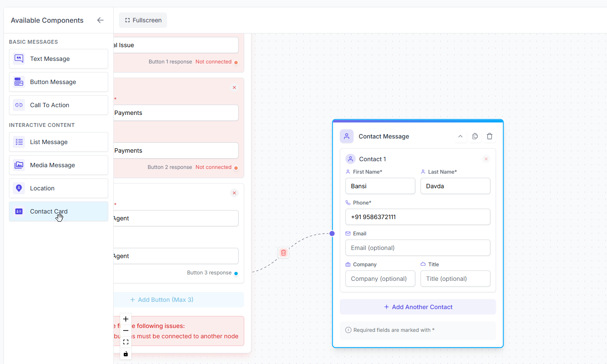The image size is (607, 364).
Task: Delete the dashed connection with the red trash icon
Action: (x=283, y=253)
